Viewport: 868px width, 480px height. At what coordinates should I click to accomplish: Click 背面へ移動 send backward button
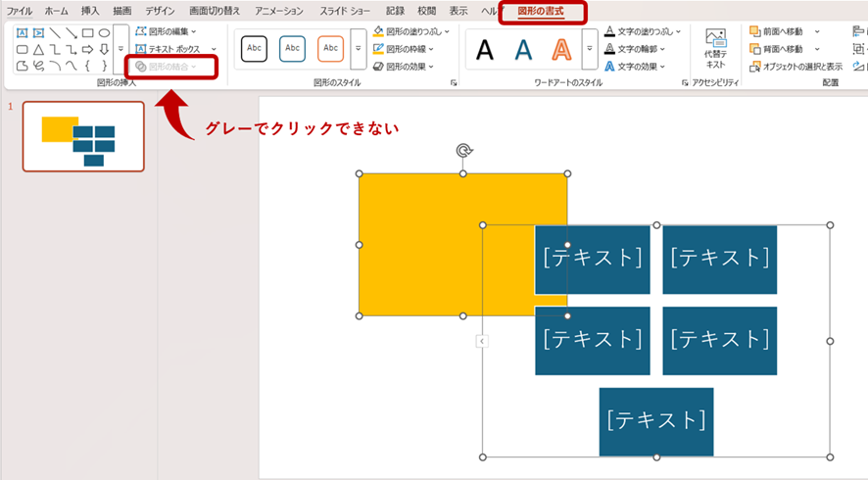pyautogui.click(x=779, y=49)
